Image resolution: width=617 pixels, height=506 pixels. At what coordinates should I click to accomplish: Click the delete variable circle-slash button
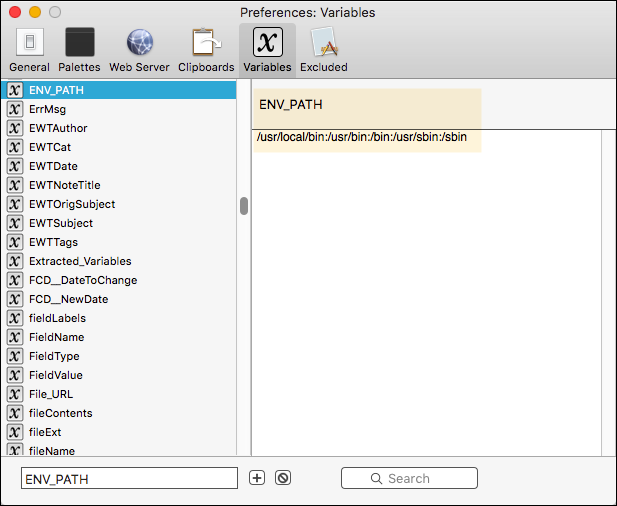283,478
